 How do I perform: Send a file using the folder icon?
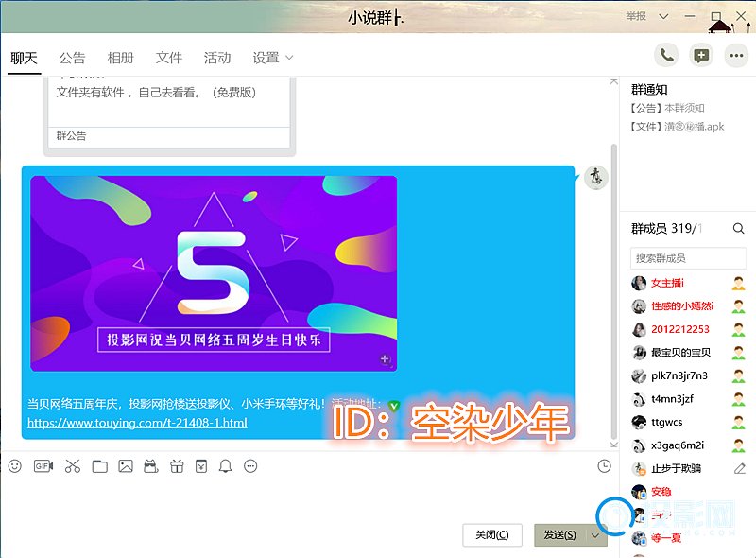pos(100,466)
